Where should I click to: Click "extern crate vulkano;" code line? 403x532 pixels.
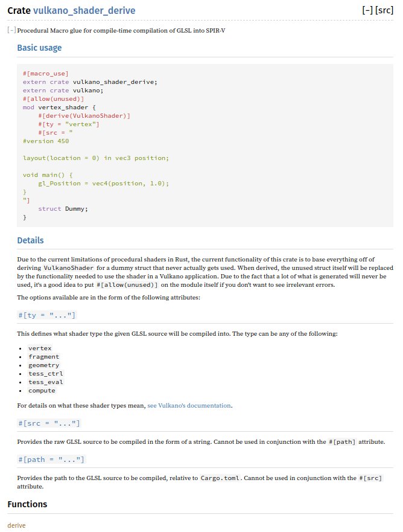click(x=63, y=91)
